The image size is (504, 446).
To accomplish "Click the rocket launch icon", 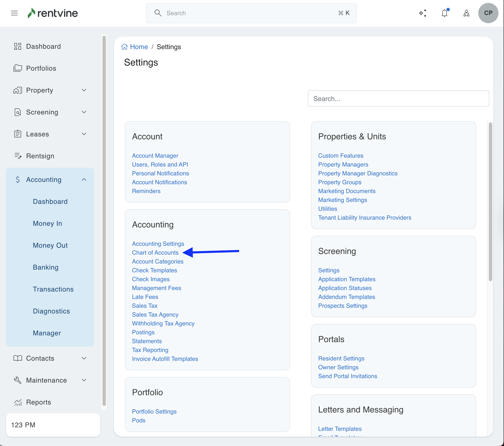I will tap(466, 13).
